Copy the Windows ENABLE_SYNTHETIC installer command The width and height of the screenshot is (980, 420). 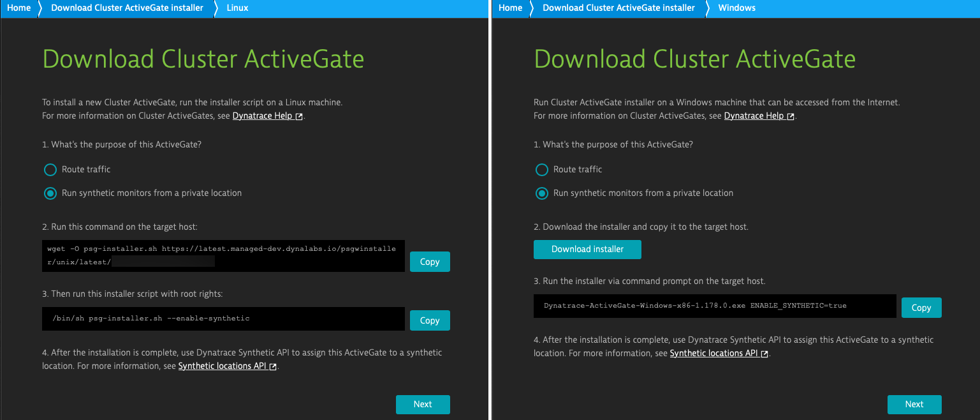point(921,308)
